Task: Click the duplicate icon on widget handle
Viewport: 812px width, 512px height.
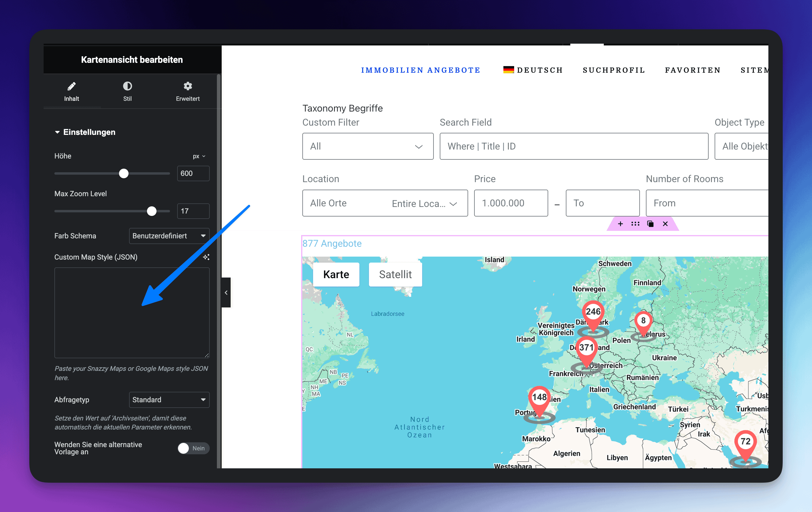Action: 650,224
